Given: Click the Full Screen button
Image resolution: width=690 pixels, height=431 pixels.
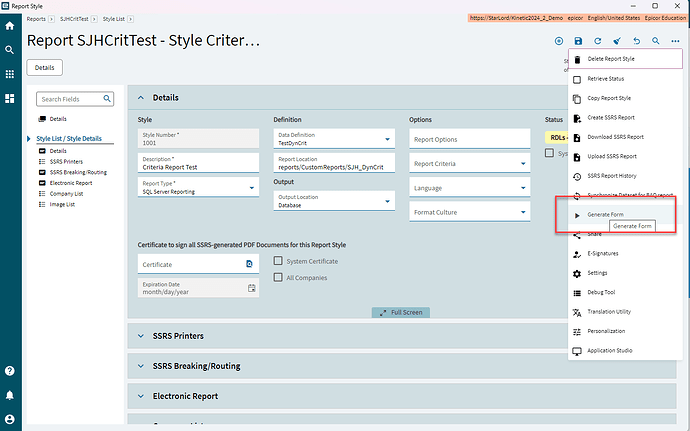Looking at the screenshot, I should tap(401, 312).
